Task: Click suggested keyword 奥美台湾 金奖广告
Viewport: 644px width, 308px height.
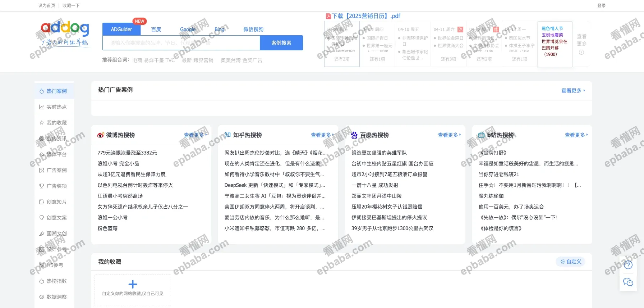Action: pyautogui.click(x=241, y=60)
